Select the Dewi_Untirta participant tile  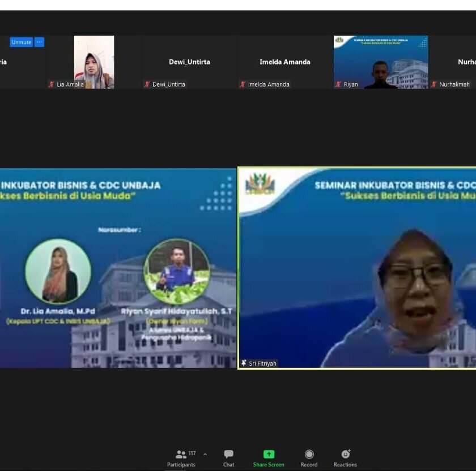tap(189, 62)
